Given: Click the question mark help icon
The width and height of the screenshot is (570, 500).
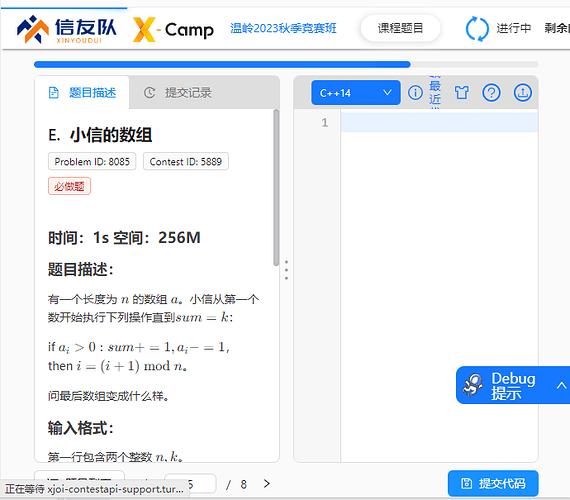Looking at the screenshot, I should [x=491, y=93].
